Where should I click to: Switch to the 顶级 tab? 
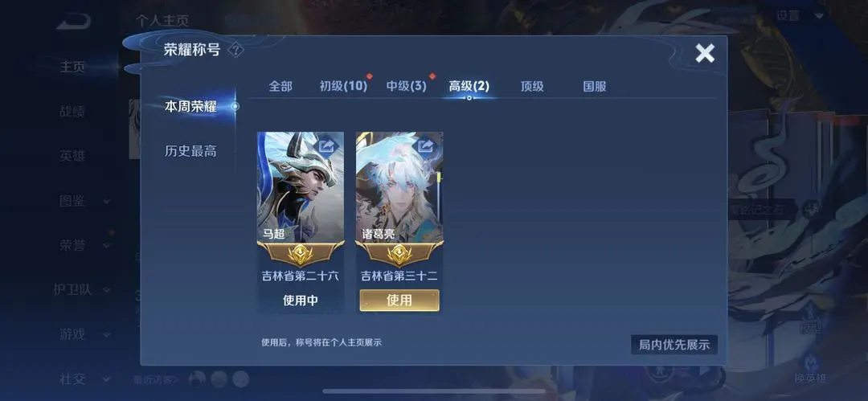pos(532,87)
